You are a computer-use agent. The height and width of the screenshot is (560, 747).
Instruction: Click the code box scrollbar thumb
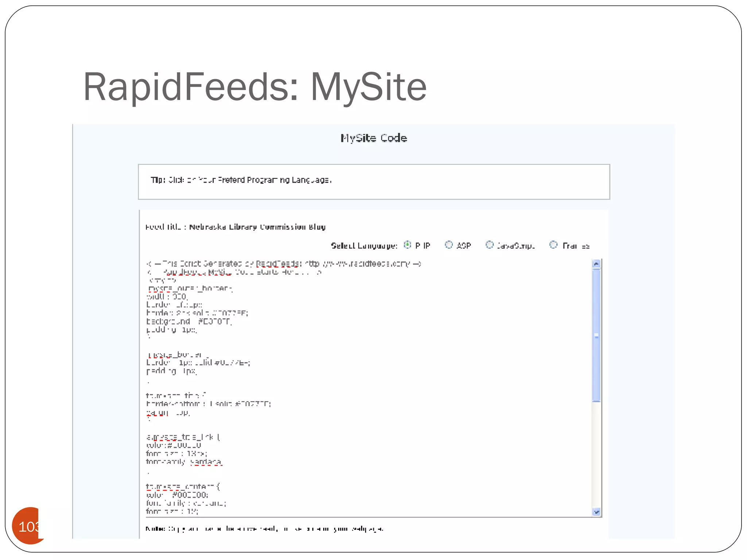(x=596, y=335)
